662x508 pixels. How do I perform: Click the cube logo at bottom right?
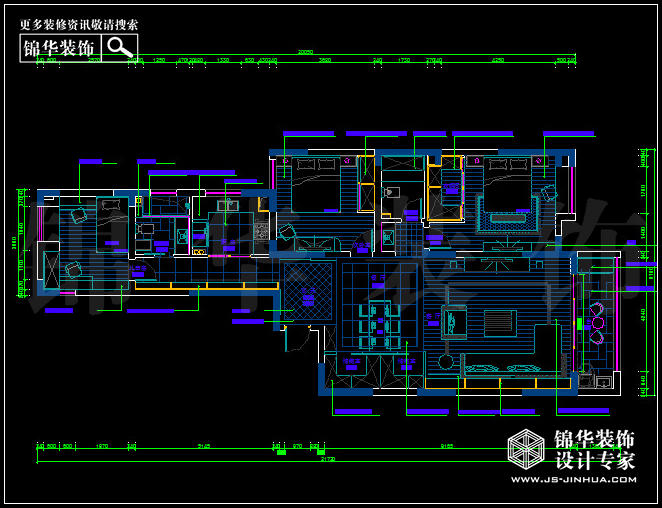[527, 450]
